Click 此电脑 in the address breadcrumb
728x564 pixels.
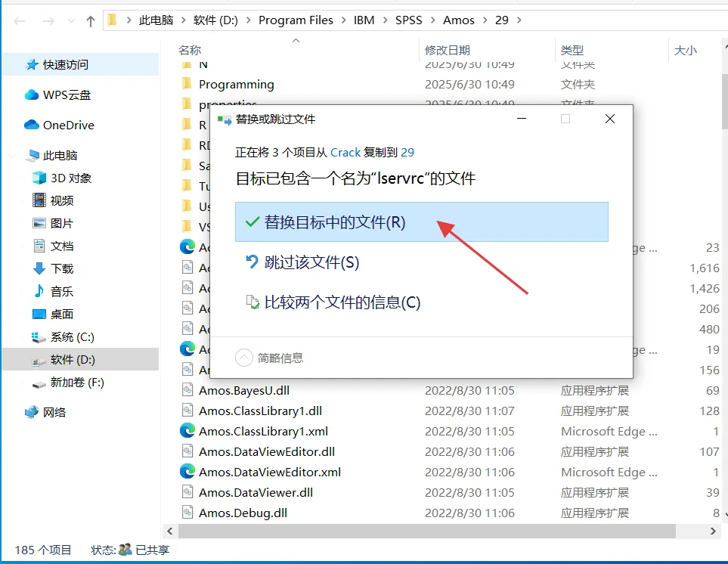tap(156, 20)
